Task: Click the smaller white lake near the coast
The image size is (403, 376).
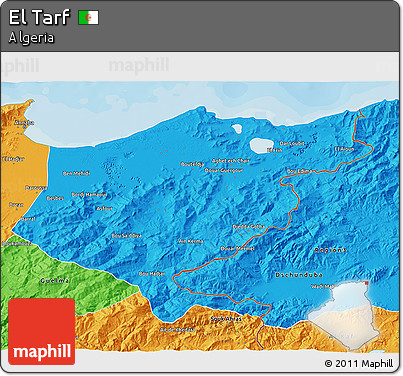Action: click(237, 129)
